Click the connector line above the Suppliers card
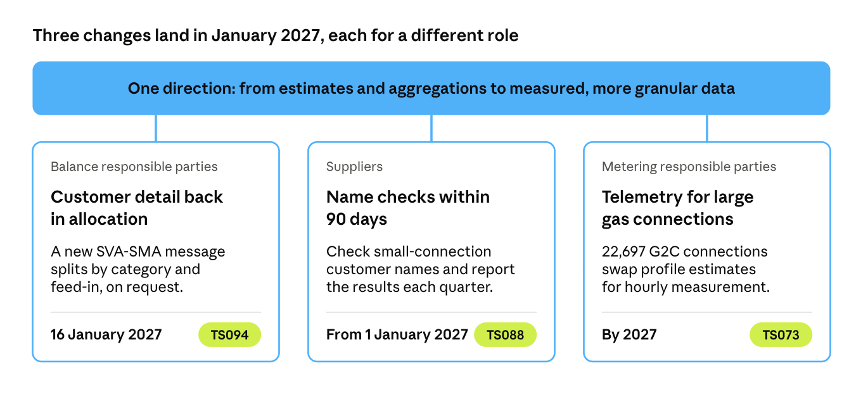This screenshot has width=868, height=399. 431,129
